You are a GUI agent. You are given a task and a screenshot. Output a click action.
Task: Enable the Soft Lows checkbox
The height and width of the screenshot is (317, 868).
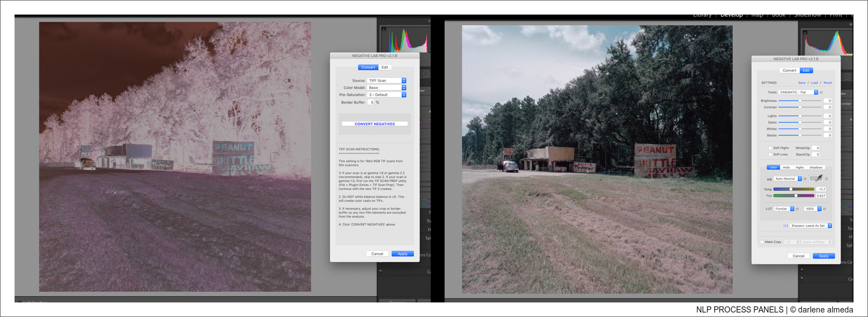[770, 154]
